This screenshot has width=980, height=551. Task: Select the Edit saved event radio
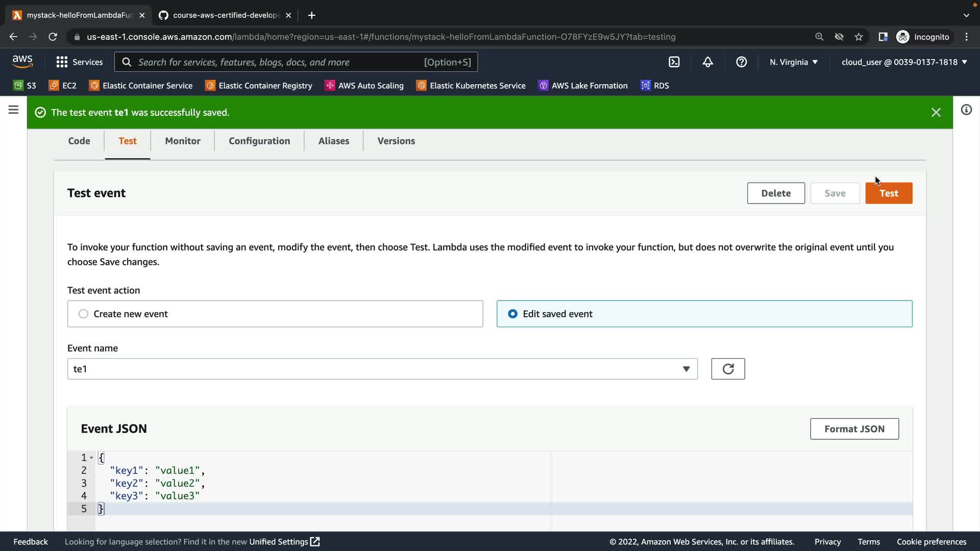512,314
